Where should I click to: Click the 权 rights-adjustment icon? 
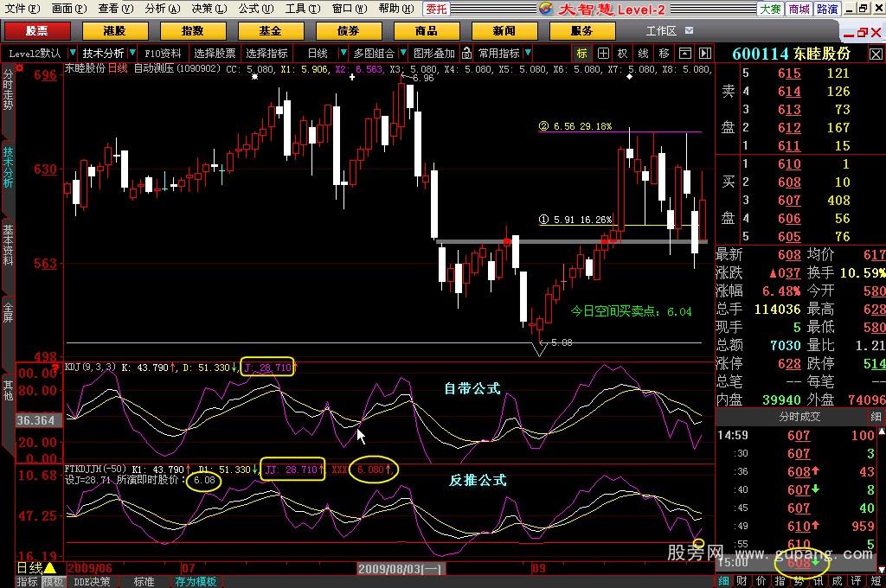623,53
